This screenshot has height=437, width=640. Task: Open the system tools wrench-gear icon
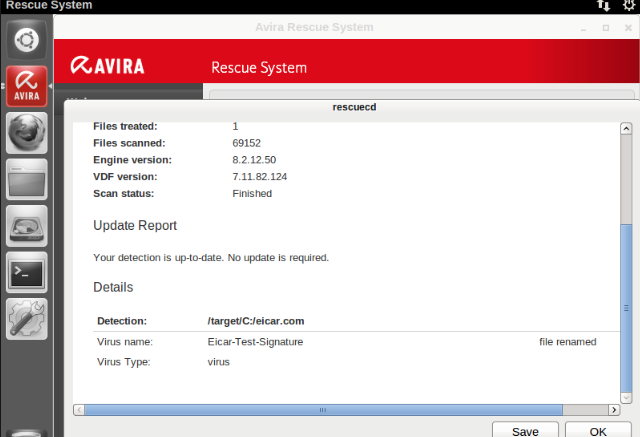(x=26, y=317)
